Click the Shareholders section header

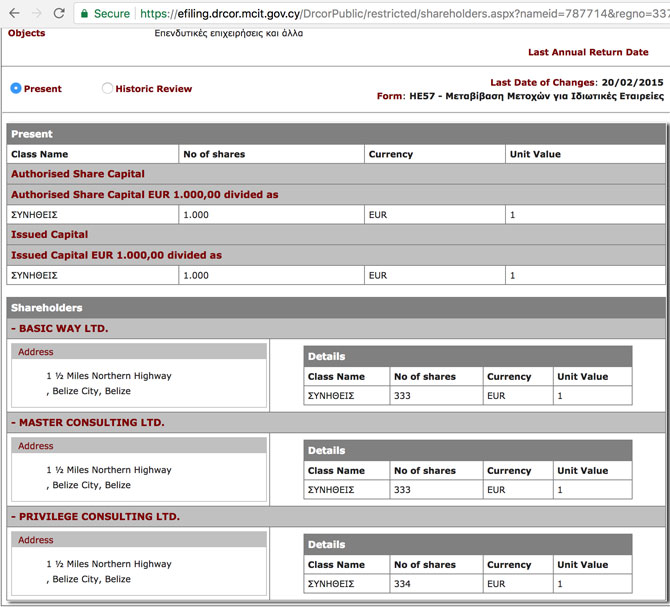[x=336, y=308]
